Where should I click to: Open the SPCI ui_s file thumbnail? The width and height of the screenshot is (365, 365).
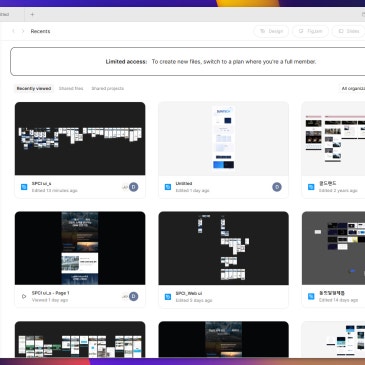[x=80, y=139]
